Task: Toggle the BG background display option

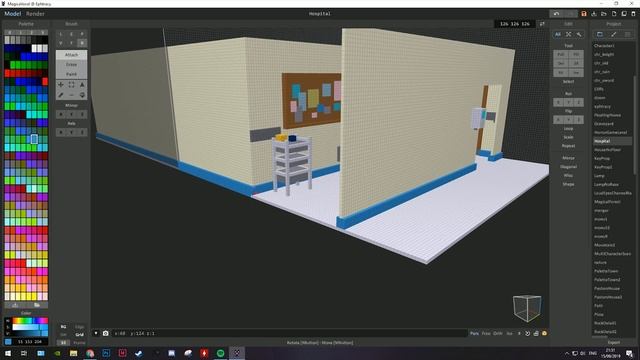Action: coord(63,327)
